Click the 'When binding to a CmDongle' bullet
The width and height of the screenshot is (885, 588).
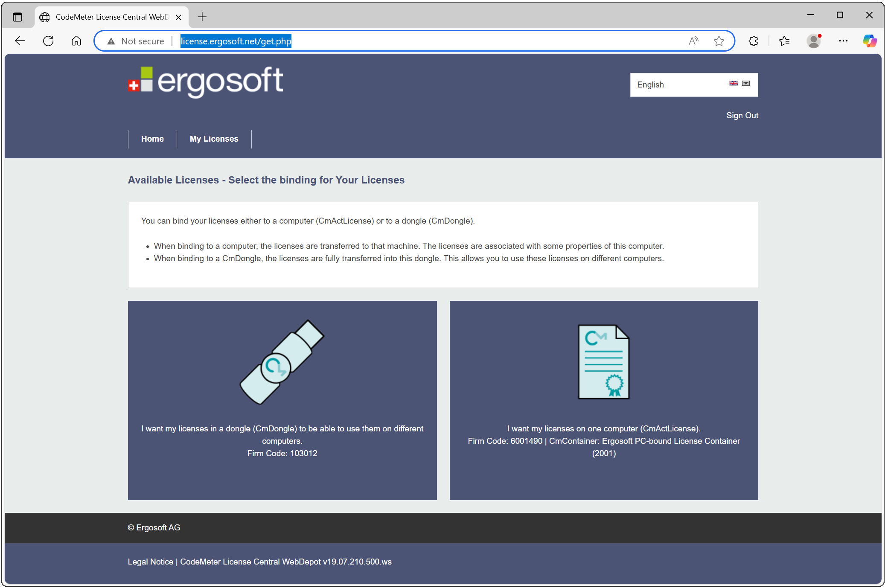click(409, 258)
